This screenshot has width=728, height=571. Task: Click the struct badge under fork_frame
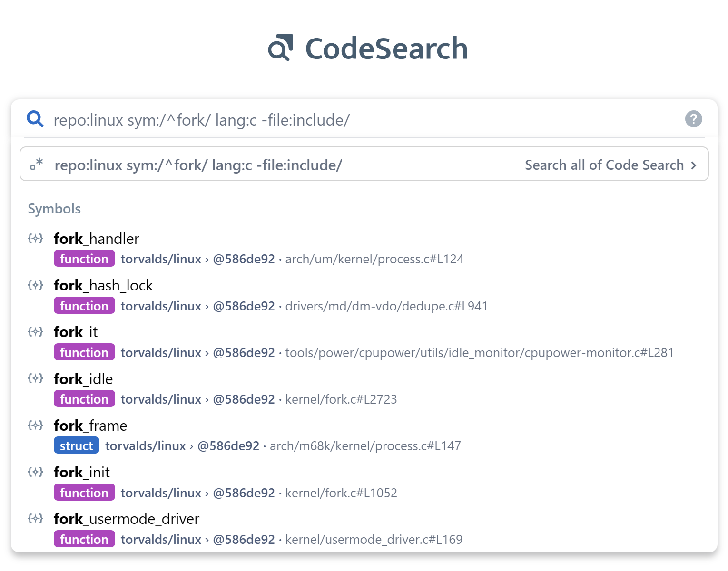coord(76,445)
